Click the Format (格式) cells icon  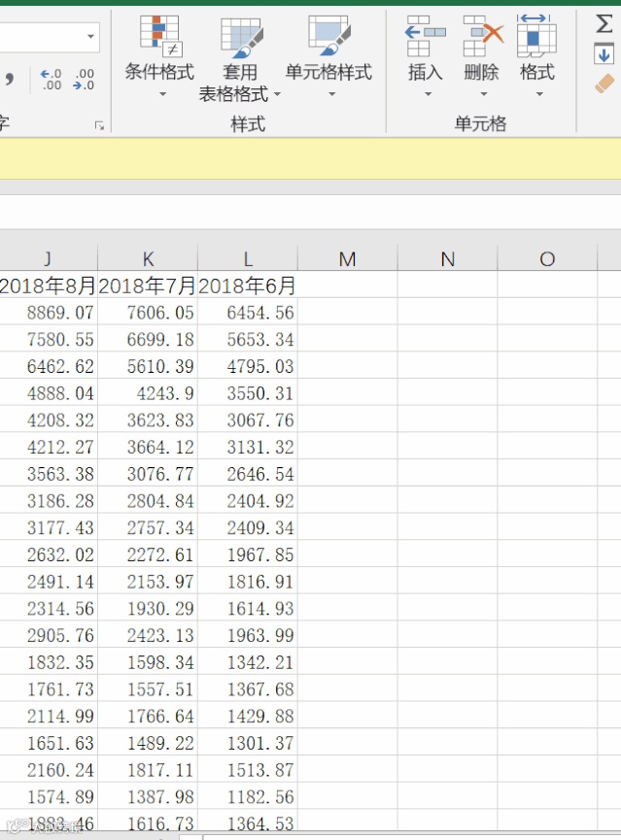536,36
